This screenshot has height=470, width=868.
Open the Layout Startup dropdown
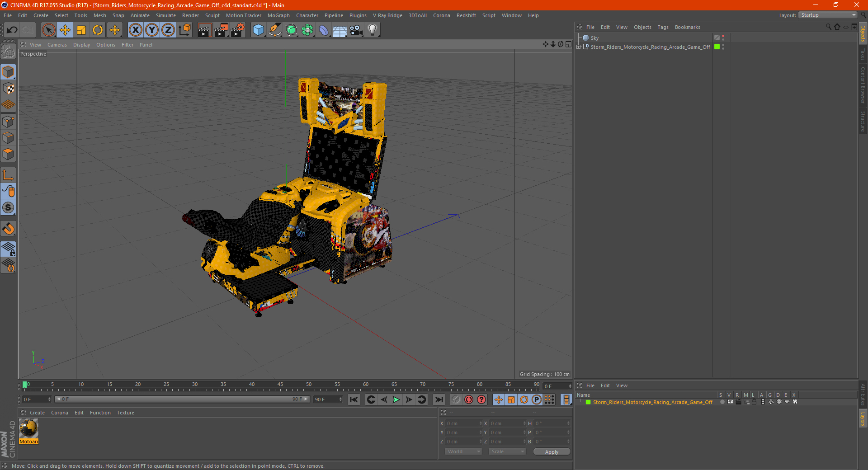click(x=828, y=15)
